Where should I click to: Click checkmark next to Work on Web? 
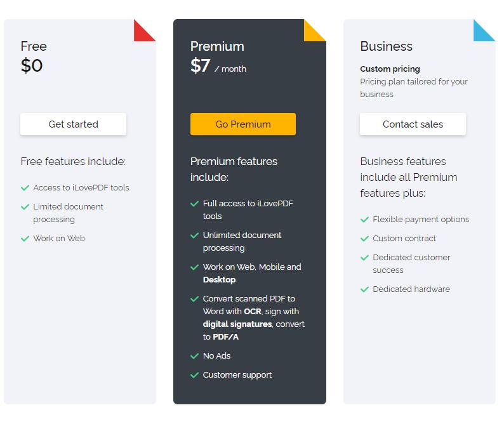click(25, 239)
